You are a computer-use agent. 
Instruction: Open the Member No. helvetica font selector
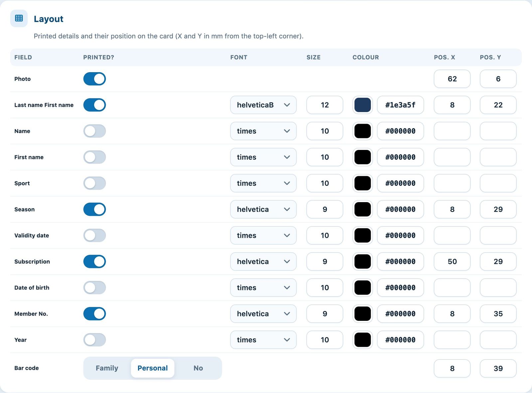(x=263, y=314)
